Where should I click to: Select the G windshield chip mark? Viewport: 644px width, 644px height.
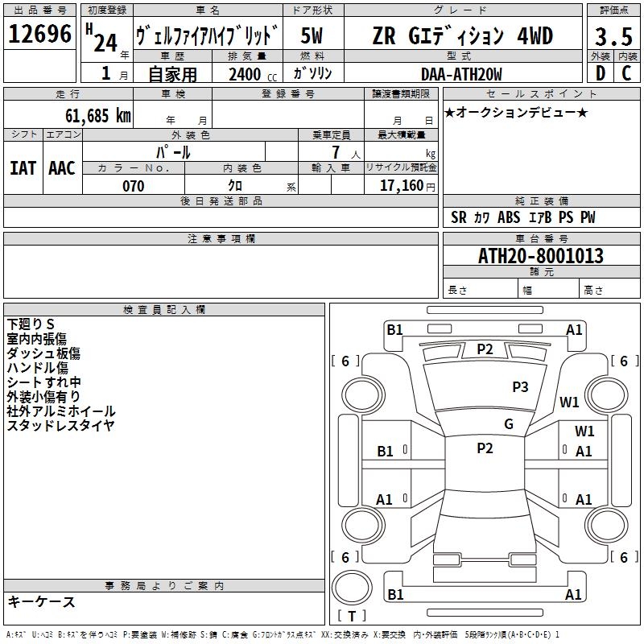click(x=509, y=423)
